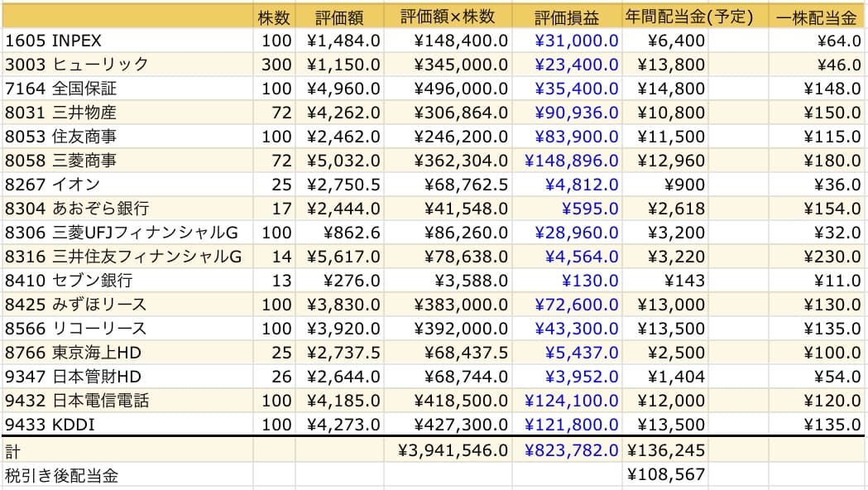Click the total profit ¥823,782.0
This screenshot has height=490, width=868.
click(567, 450)
